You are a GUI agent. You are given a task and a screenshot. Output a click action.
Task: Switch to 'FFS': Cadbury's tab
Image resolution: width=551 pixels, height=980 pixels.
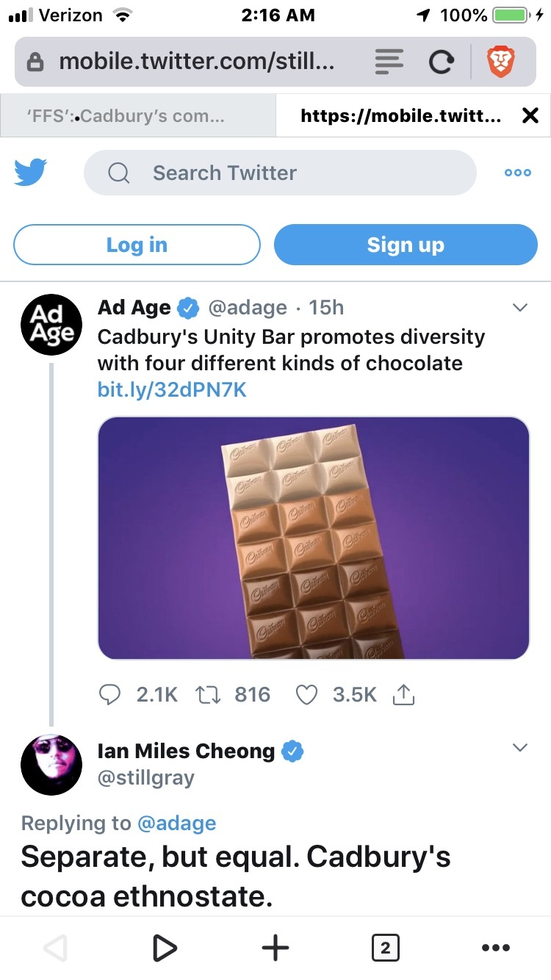point(138,116)
